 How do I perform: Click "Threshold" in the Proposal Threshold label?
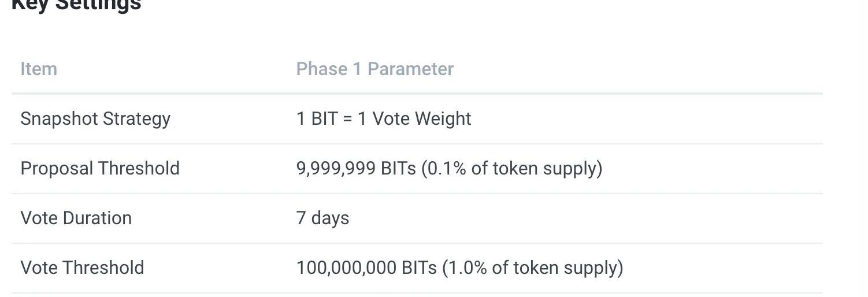[139, 169]
